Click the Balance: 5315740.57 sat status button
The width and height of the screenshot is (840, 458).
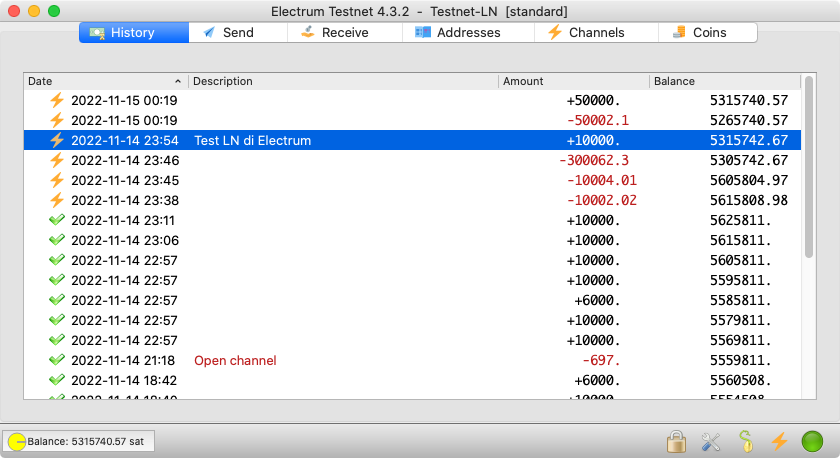[x=78, y=441]
